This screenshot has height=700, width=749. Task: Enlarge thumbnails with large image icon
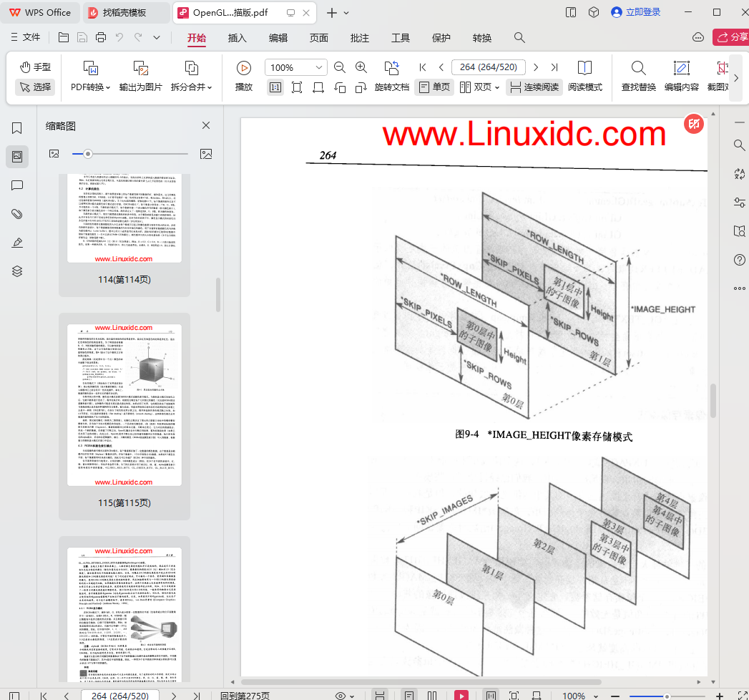pyautogui.click(x=206, y=154)
